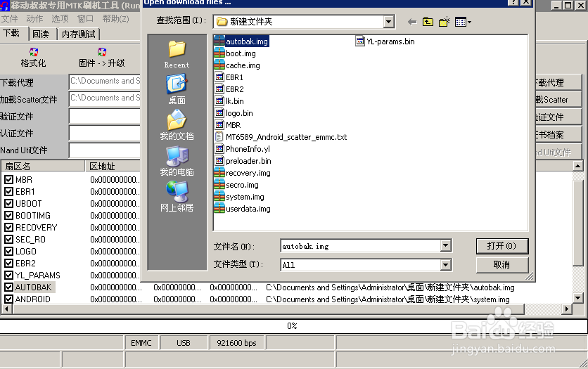Viewport: 588px width, 369px height.
Task: Select the PhoneInfo.yl file
Action: point(243,149)
